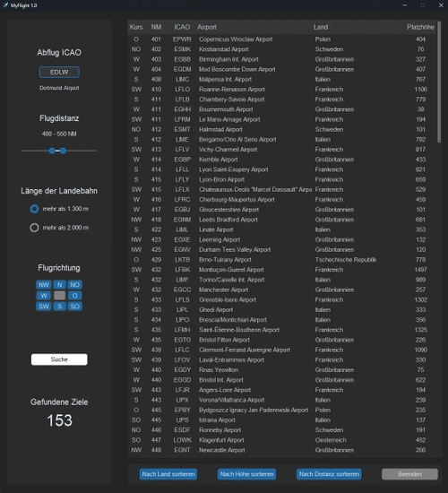
Task: Click Nach Höhe sortieren
Action: 246,474
